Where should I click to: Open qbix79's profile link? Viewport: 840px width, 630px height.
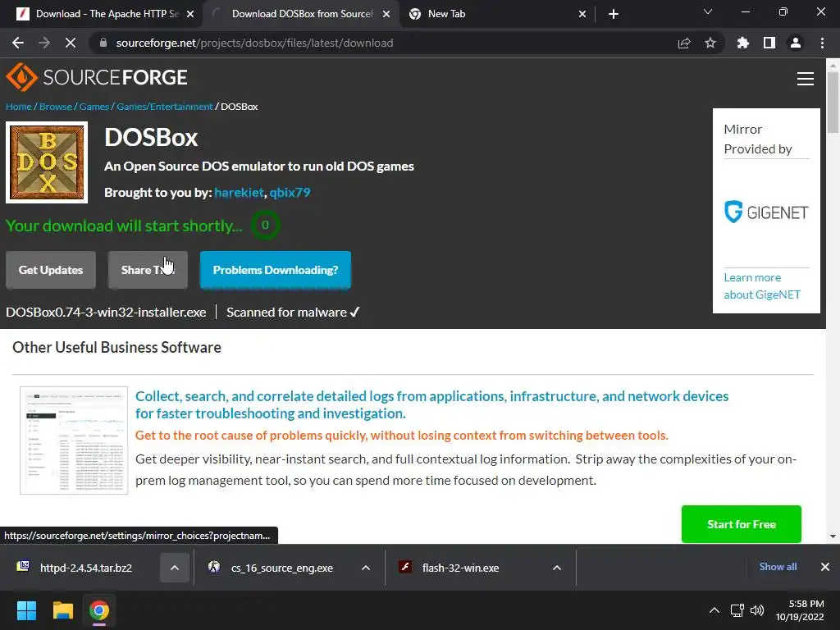coord(290,192)
